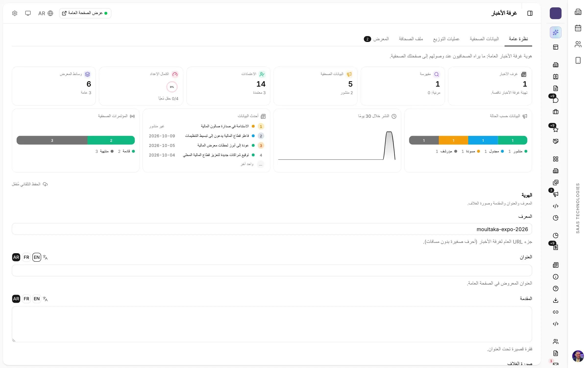Select AR language for the المقدمة field
588x368 pixels.
coord(16,299)
